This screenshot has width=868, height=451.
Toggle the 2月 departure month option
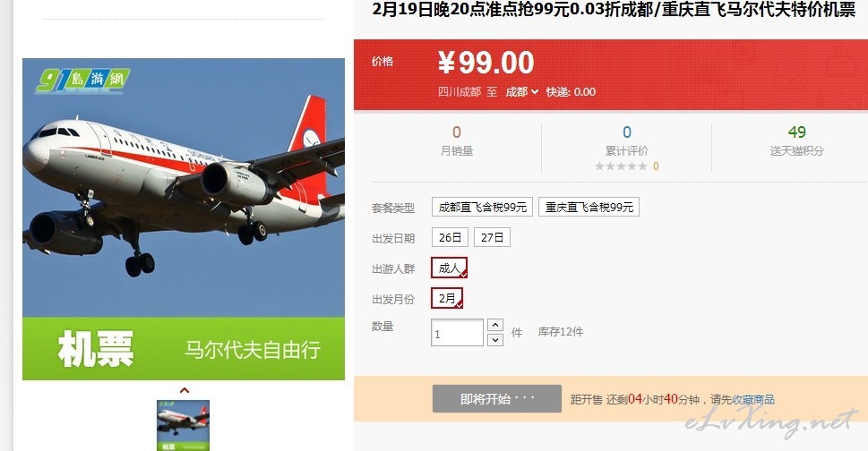447,299
